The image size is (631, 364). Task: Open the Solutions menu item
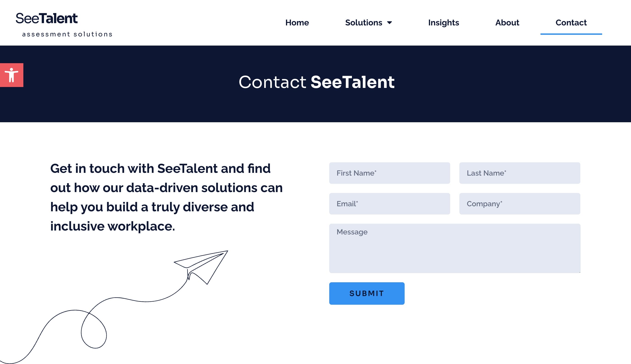pos(364,23)
